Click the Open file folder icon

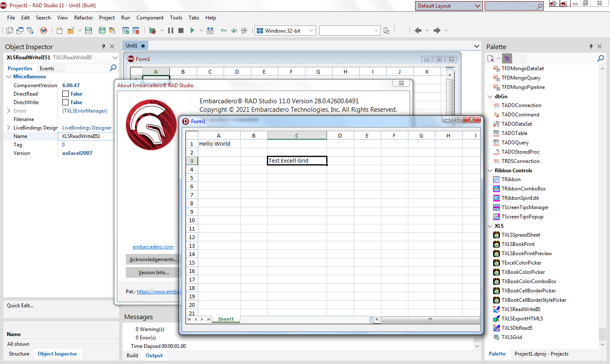(71, 30)
